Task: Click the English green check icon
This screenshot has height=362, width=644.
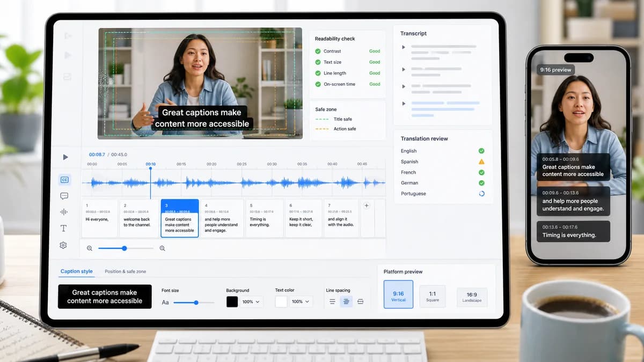Action: click(x=481, y=151)
